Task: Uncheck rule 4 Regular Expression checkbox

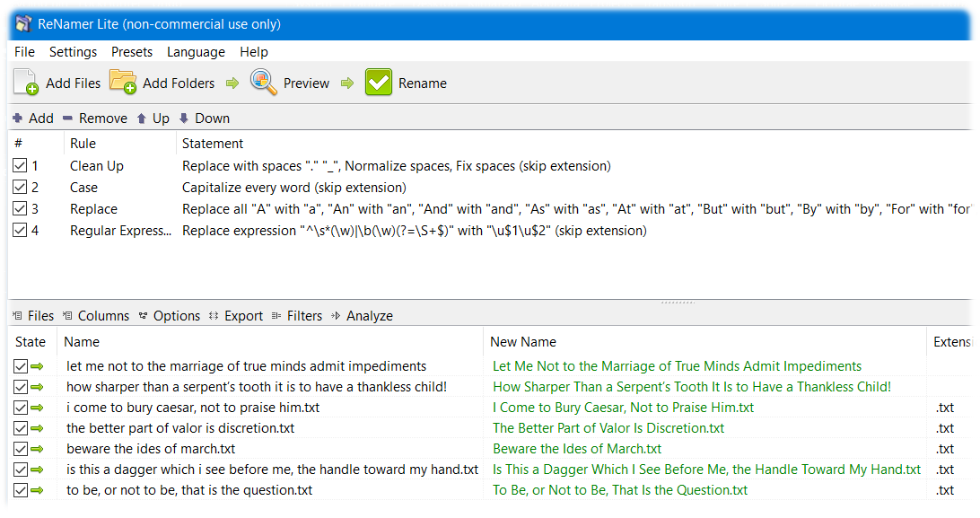Action: pyautogui.click(x=20, y=230)
